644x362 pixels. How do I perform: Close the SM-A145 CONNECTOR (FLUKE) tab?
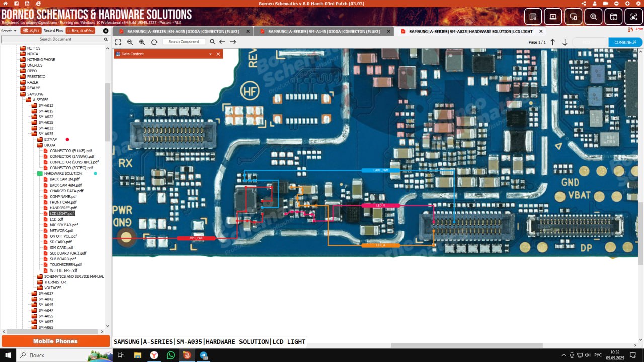[x=387, y=31]
